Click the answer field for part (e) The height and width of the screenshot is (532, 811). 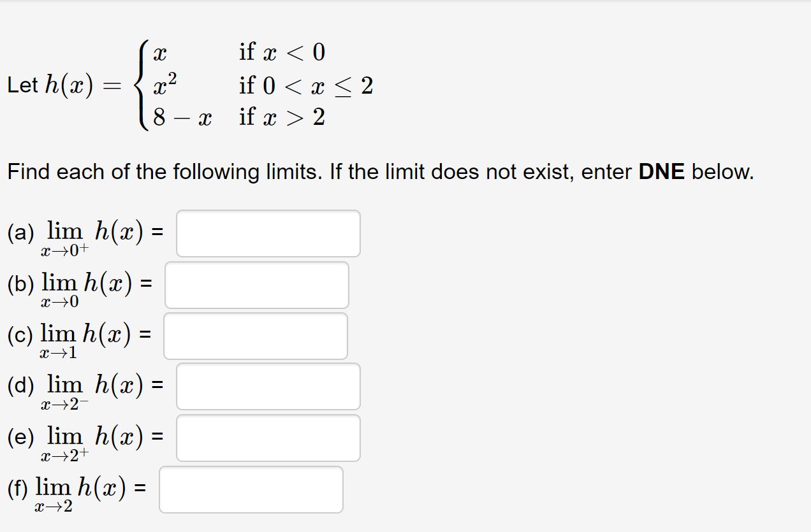(268, 437)
